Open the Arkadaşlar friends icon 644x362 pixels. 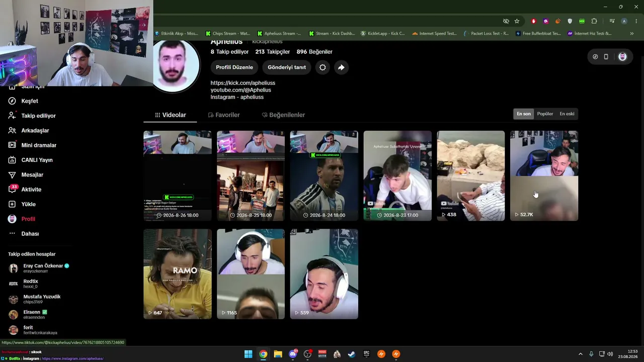12,131
